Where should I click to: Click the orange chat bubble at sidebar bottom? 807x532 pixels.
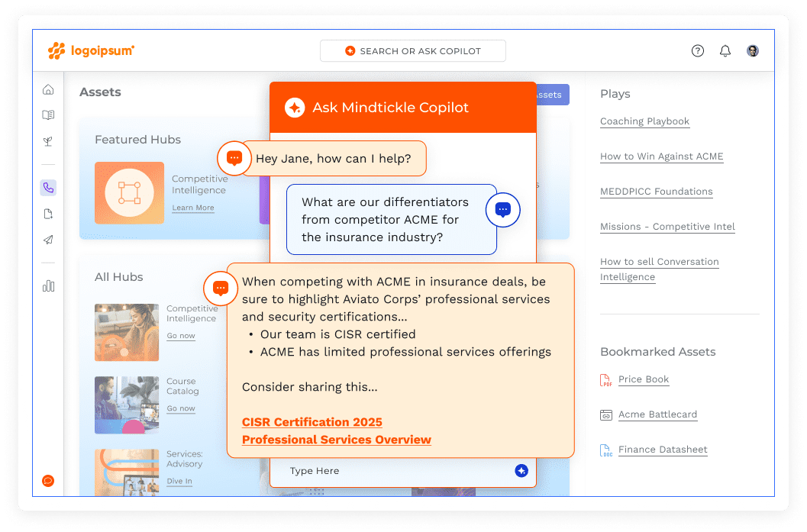(48, 480)
